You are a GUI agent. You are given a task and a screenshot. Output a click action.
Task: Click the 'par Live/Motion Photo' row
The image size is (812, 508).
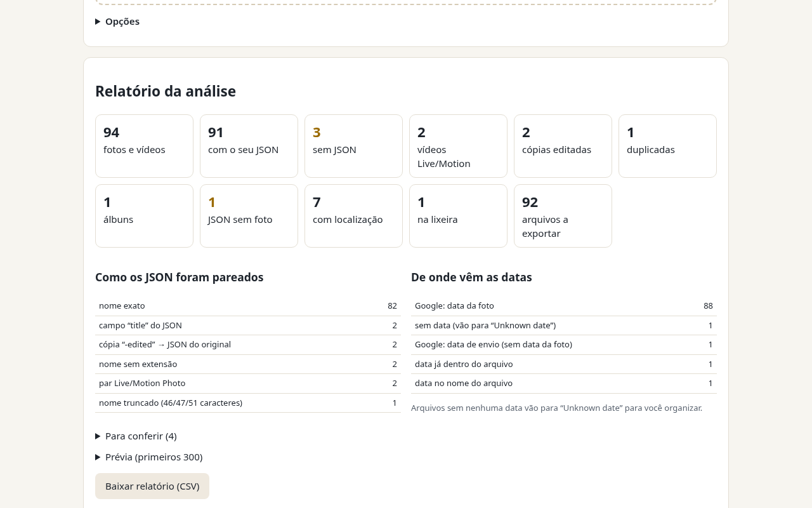pos(248,384)
